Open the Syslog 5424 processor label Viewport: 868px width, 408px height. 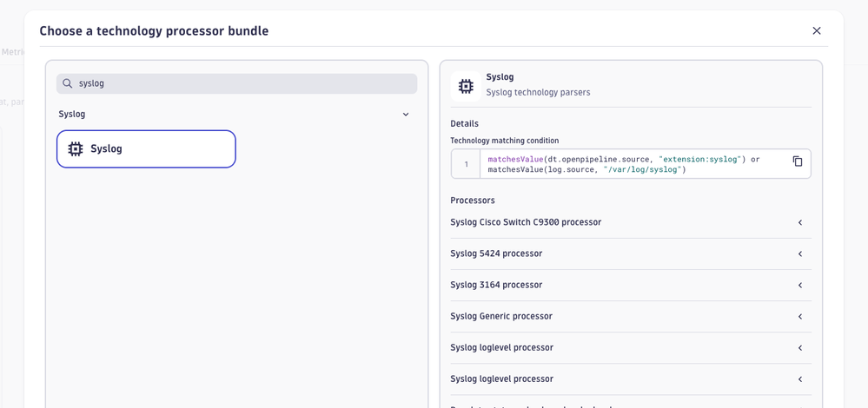(496, 253)
